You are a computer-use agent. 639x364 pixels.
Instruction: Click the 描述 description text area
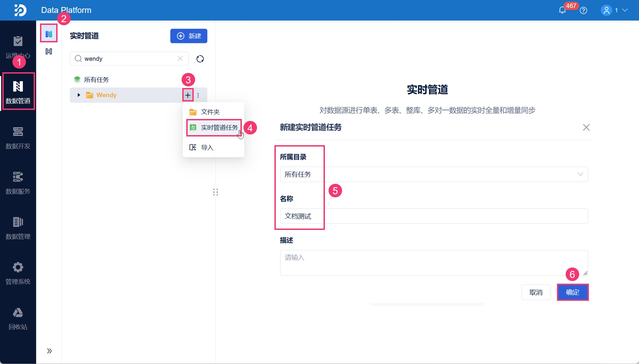(434, 263)
